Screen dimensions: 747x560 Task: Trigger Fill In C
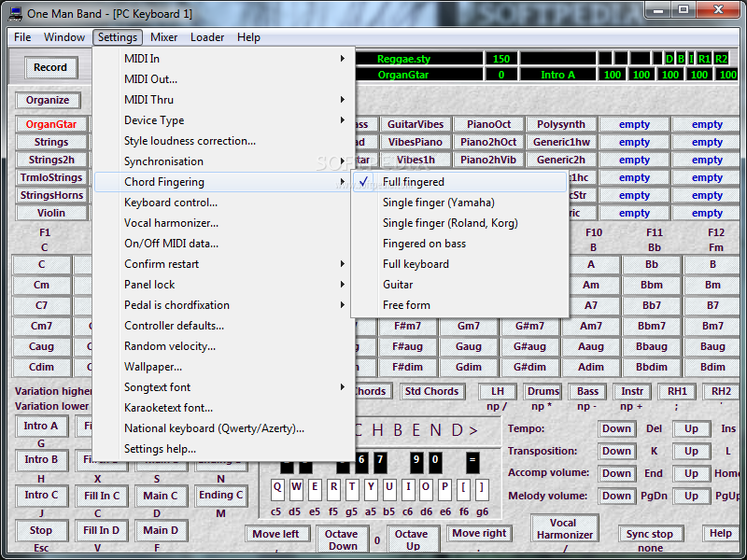[x=102, y=496]
